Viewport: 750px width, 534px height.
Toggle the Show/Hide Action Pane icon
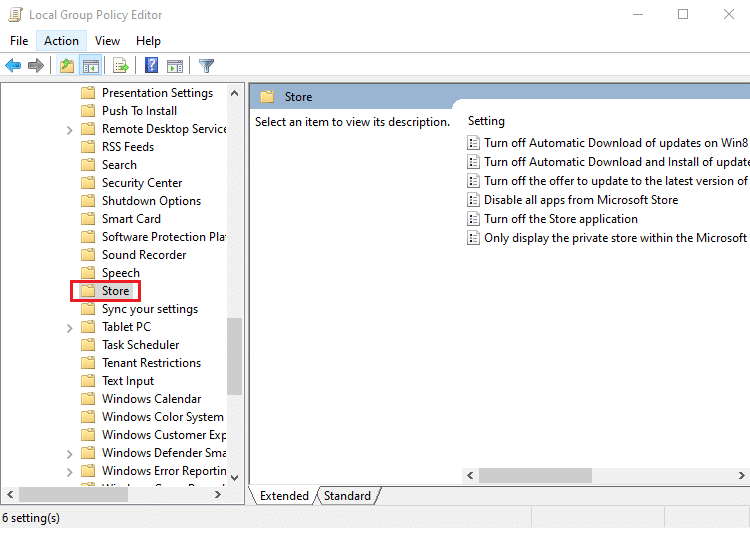point(175,66)
